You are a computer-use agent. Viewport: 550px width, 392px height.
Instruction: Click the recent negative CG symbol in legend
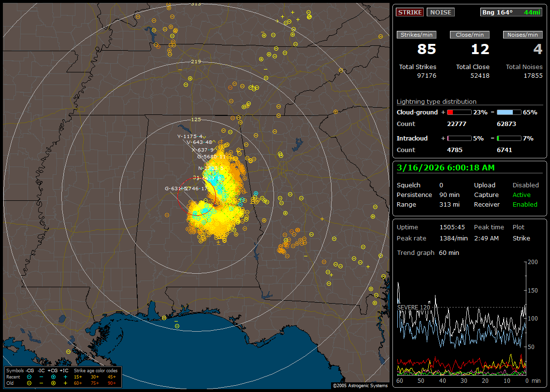click(29, 377)
